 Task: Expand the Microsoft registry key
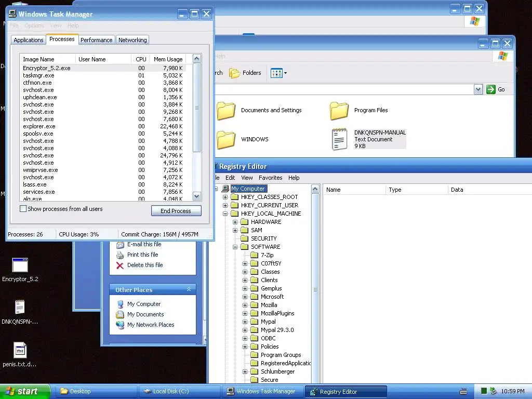(245, 297)
